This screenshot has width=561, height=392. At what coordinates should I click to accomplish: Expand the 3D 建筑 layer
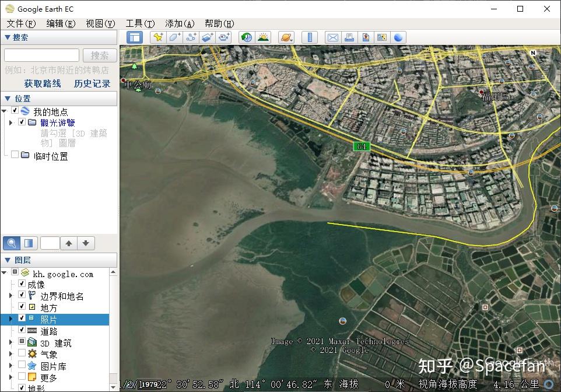(10, 342)
